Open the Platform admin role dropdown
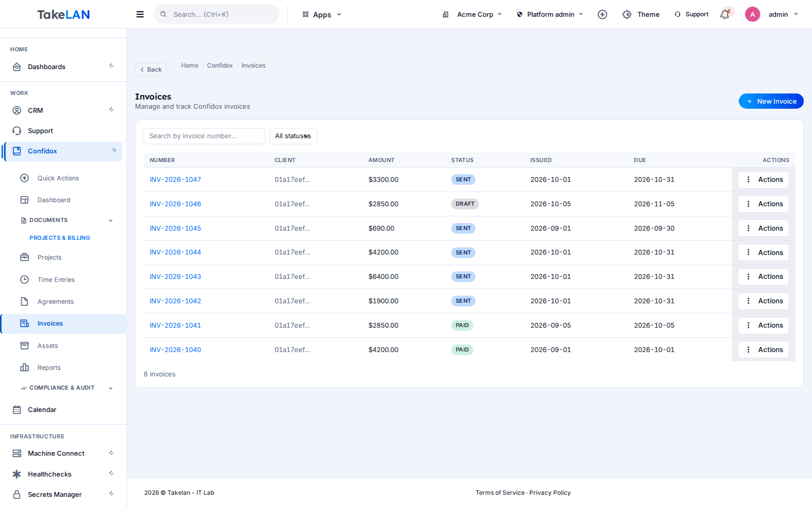 click(550, 14)
